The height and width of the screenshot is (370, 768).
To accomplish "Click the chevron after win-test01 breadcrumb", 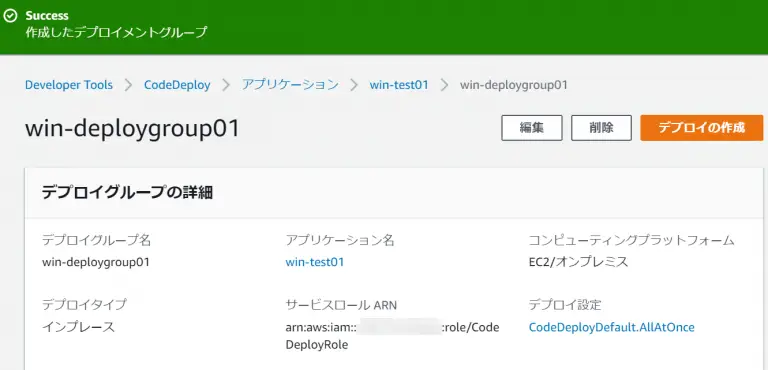I will coord(444,85).
